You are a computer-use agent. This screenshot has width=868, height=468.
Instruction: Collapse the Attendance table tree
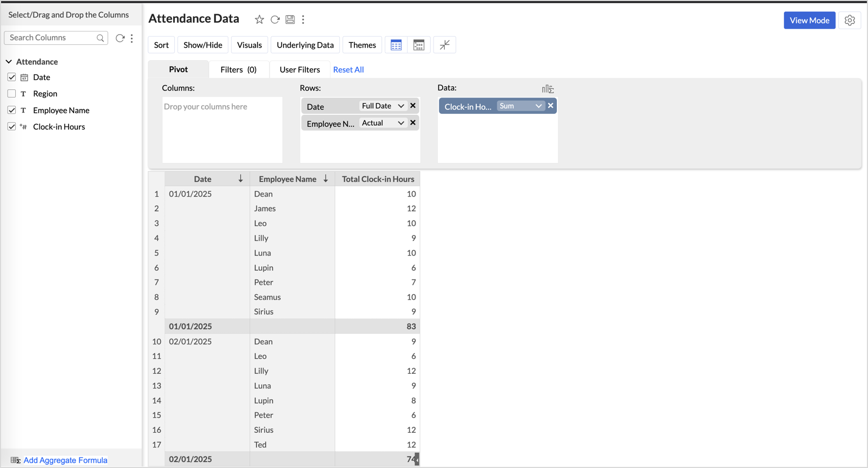(9, 62)
